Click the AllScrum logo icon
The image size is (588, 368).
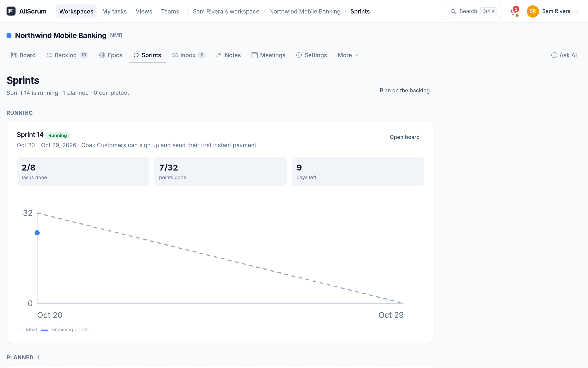11,11
